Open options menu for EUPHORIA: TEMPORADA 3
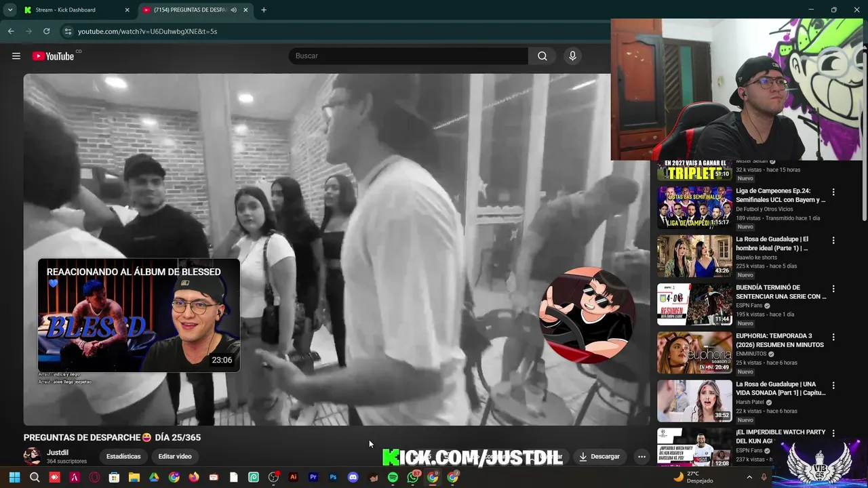This screenshot has height=488, width=868. click(833, 337)
